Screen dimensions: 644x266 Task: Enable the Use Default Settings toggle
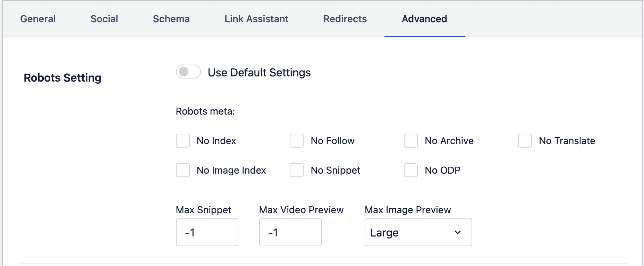(x=188, y=72)
